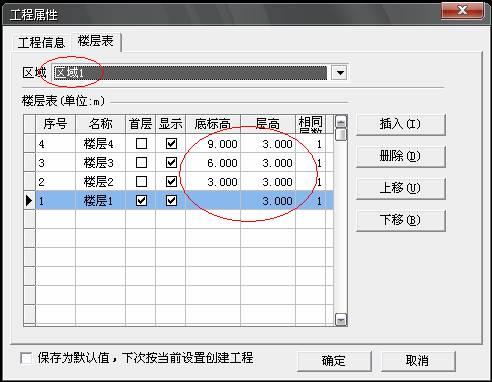The width and height of the screenshot is (492, 382).
Task: Click the table scrollbar up arrow
Action: [x=341, y=122]
